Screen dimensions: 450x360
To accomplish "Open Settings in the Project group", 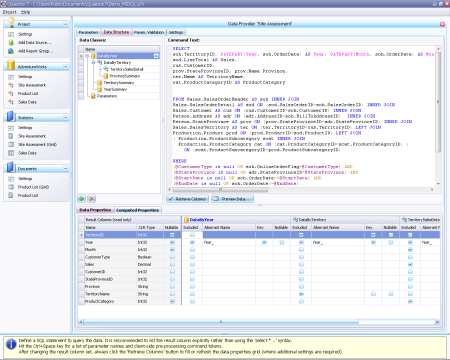I will [25, 34].
